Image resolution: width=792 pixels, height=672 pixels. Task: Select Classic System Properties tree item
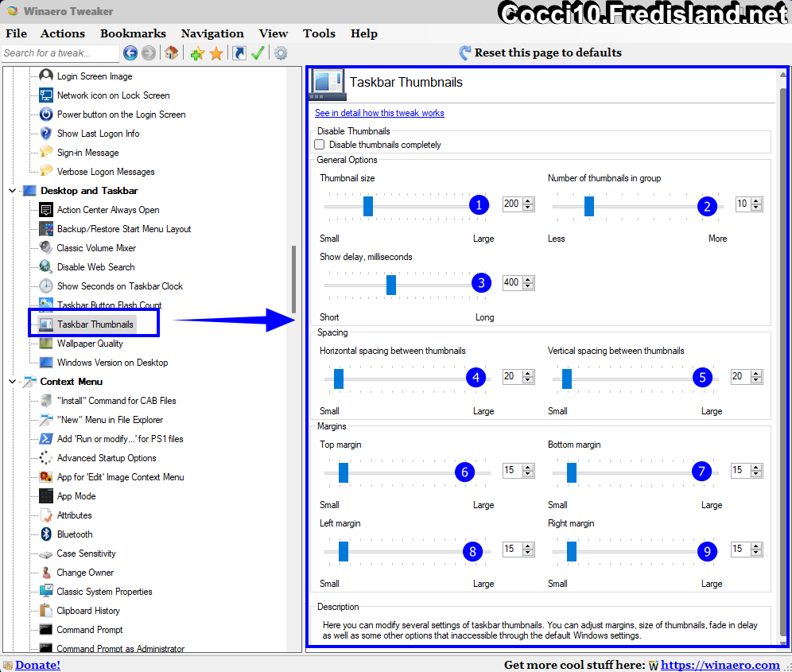(104, 592)
